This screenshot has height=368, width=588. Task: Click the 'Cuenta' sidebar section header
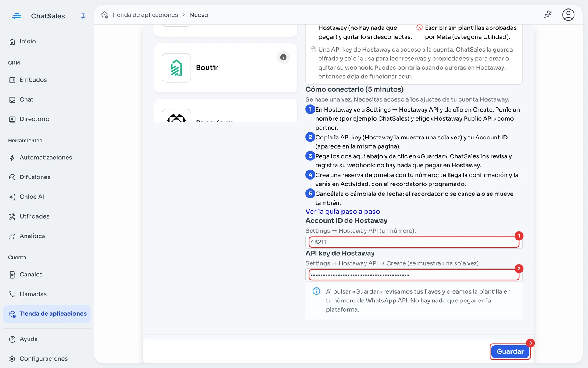17,258
